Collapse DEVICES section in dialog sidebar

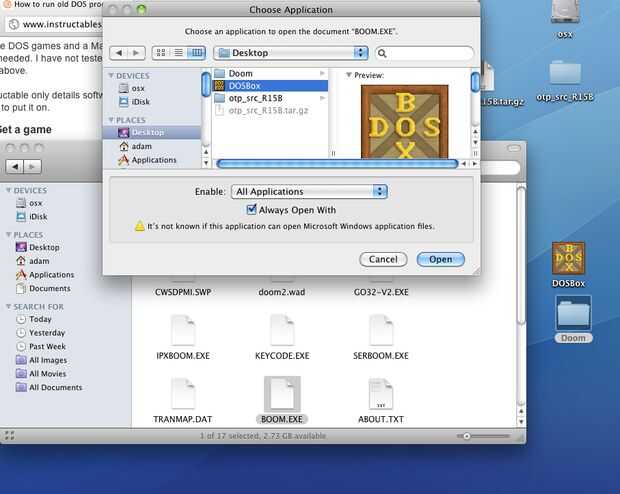coord(111,76)
